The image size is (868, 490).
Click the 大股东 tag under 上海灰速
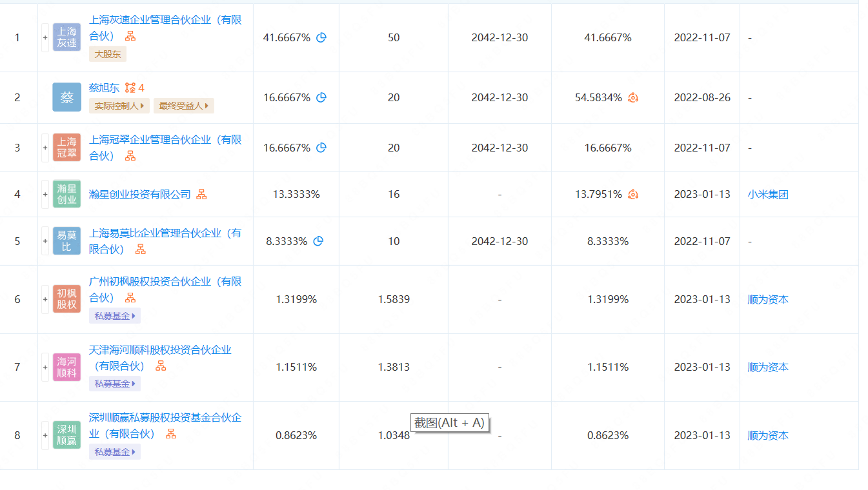[107, 54]
